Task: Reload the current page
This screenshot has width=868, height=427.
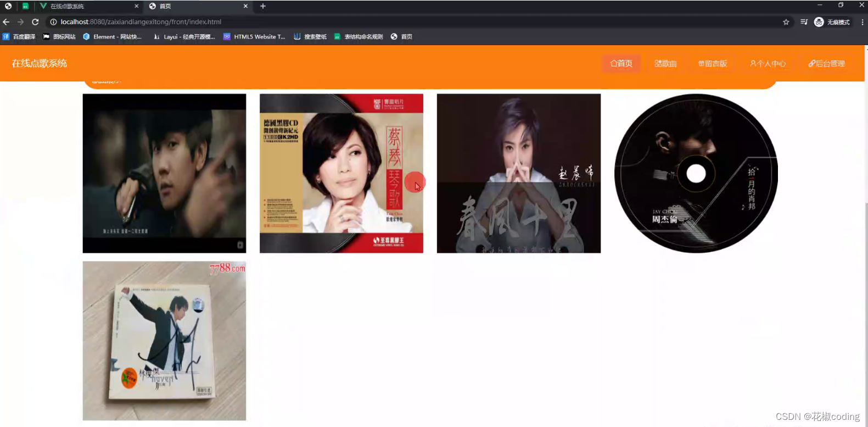Action: (x=35, y=22)
